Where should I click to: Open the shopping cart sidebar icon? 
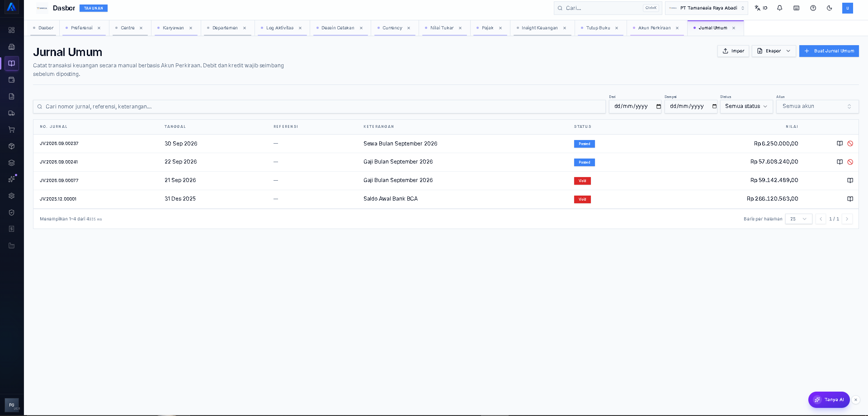[x=12, y=130]
